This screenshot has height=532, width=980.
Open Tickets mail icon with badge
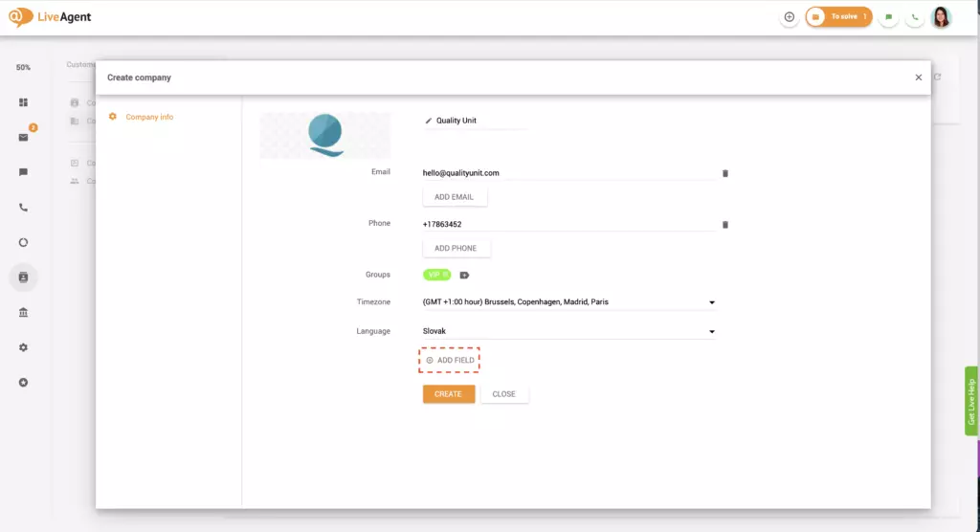(x=23, y=137)
